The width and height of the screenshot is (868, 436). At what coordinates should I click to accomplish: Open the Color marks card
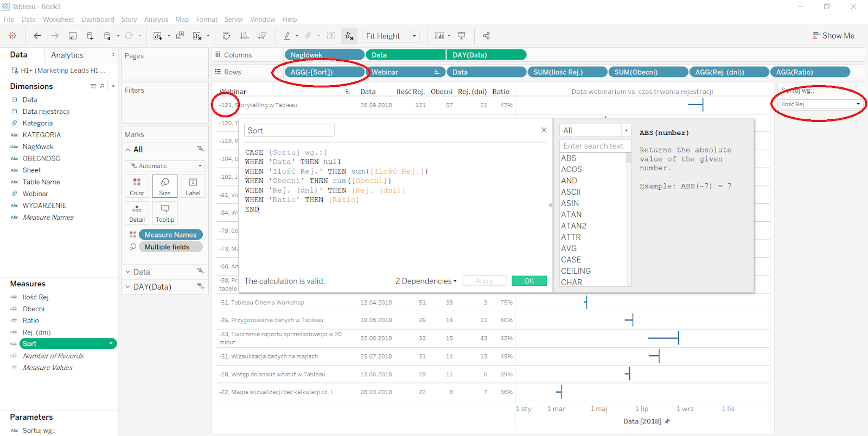(x=137, y=186)
